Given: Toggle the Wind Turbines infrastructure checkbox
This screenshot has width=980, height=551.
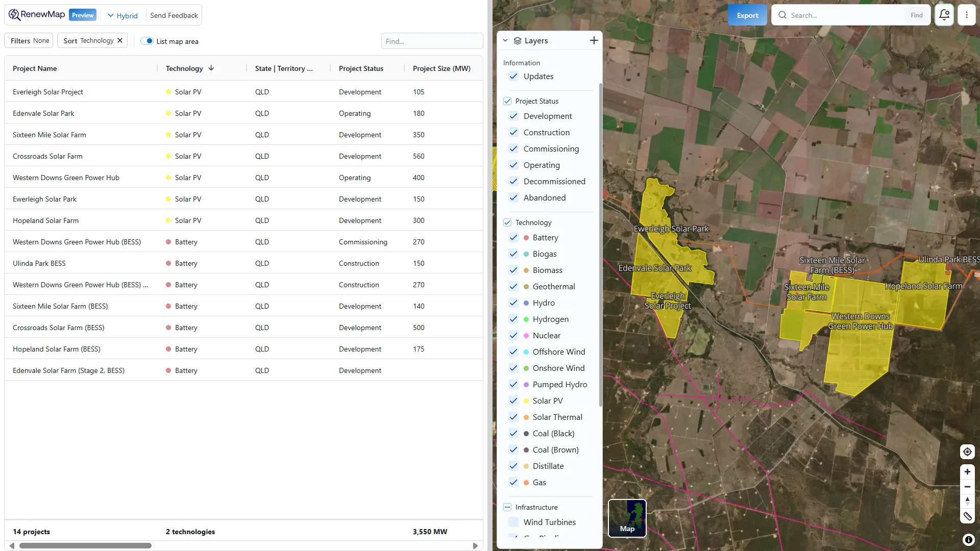Looking at the screenshot, I should (513, 522).
